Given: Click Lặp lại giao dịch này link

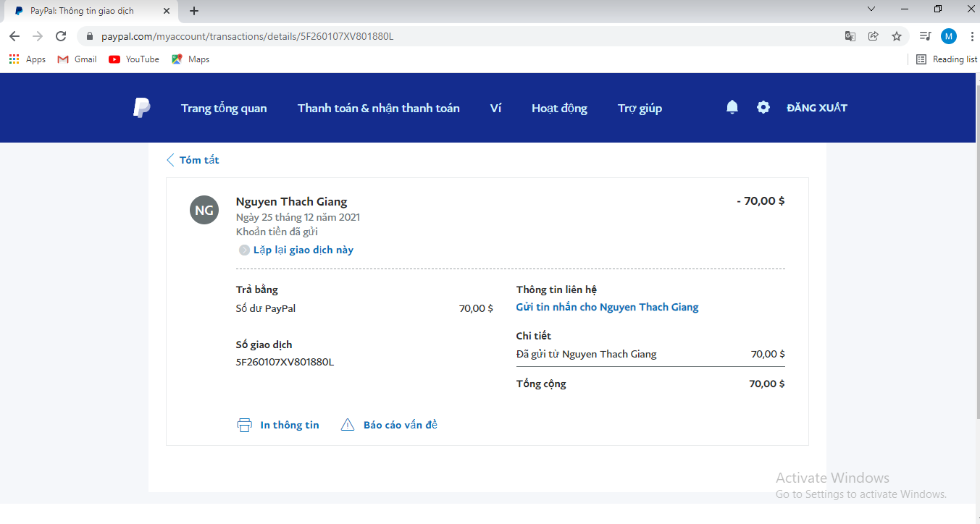Looking at the screenshot, I should click(303, 250).
